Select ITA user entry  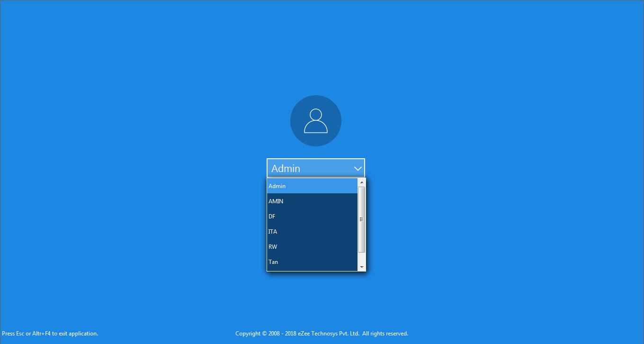tap(313, 232)
